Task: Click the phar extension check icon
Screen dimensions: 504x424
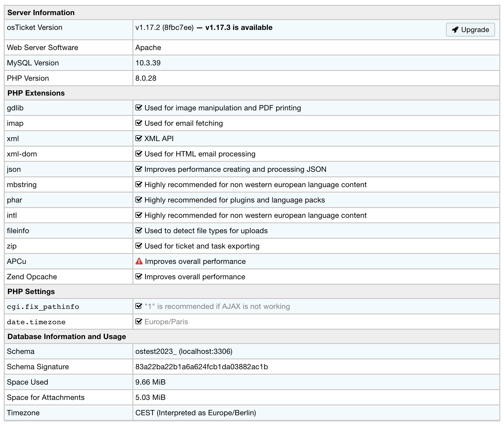Action: pos(139,200)
